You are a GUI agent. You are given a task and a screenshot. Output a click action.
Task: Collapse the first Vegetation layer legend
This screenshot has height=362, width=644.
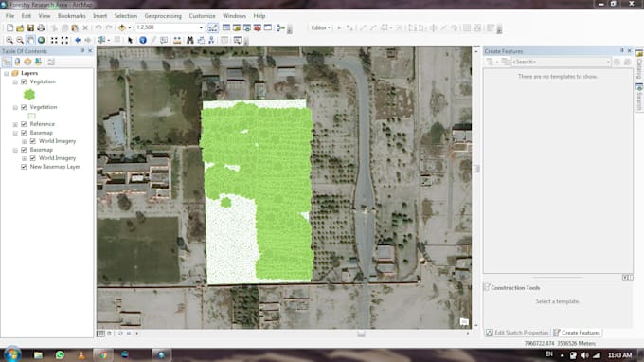point(15,81)
